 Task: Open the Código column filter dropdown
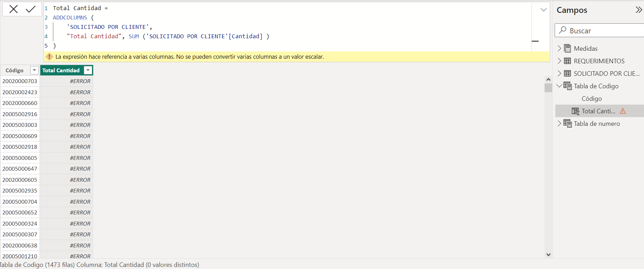pyautogui.click(x=34, y=70)
